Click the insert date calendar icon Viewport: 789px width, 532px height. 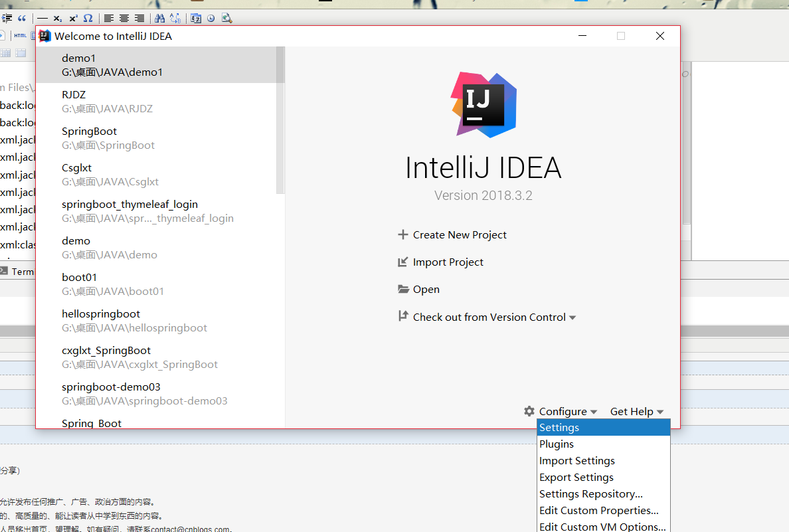point(196,19)
